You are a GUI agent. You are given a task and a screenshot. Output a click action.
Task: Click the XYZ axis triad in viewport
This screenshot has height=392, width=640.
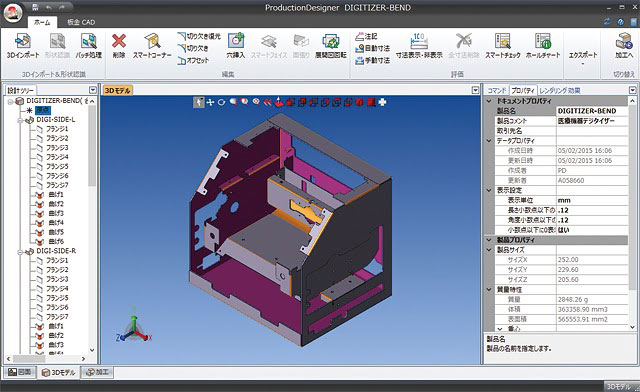point(133,325)
